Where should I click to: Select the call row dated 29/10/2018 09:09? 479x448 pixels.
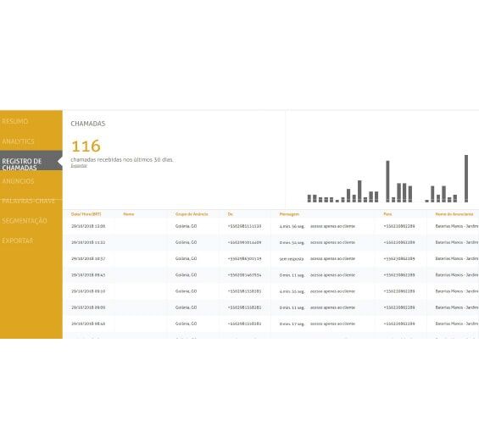point(270,307)
